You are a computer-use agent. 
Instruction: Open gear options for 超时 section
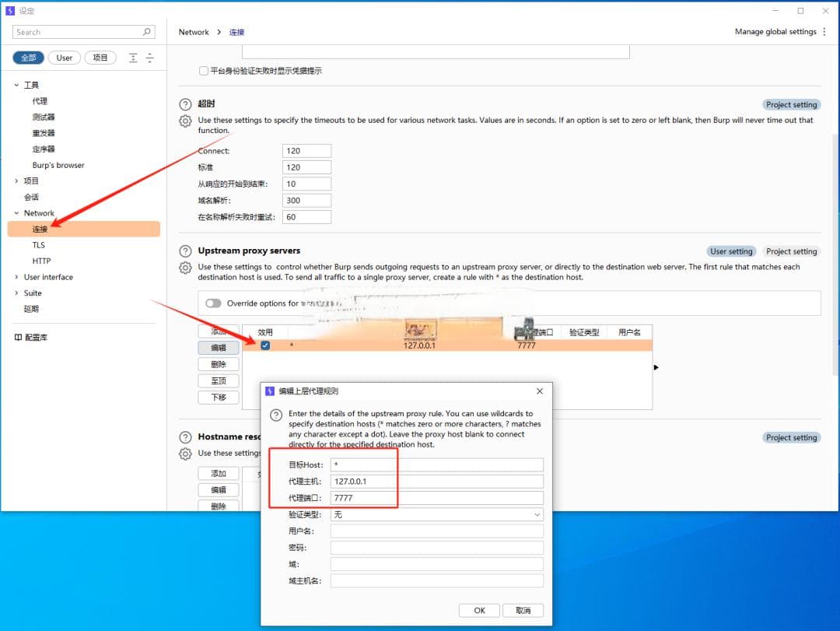185,121
